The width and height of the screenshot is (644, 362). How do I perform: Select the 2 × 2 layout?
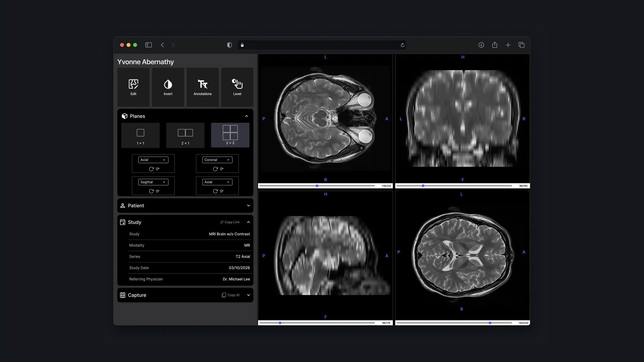click(x=230, y=135)
